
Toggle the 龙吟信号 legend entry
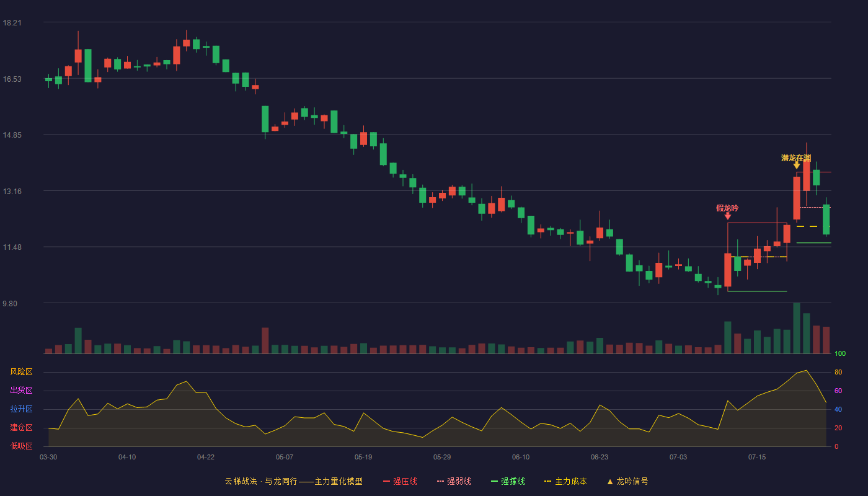point(627,481)
